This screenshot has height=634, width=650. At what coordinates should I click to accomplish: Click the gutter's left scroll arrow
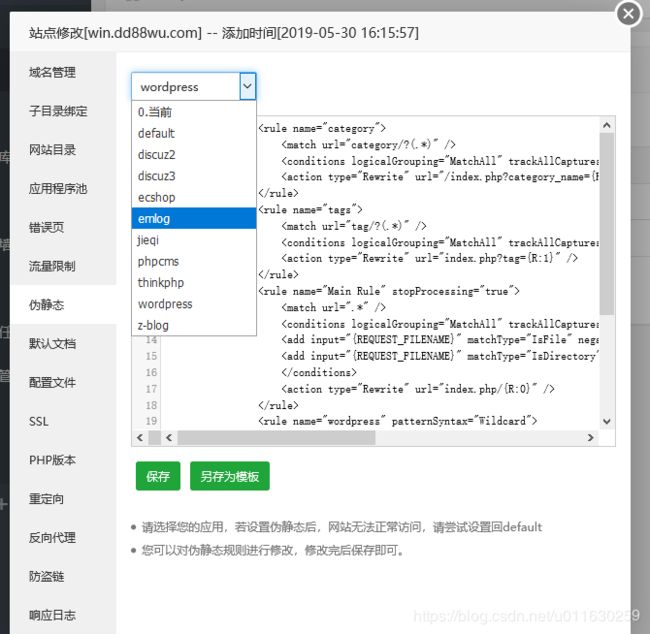coord(140,437)
